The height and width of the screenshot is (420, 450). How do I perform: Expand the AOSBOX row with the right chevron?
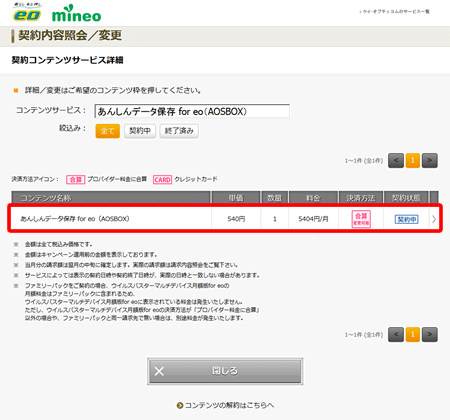click(x=434, y=219)
